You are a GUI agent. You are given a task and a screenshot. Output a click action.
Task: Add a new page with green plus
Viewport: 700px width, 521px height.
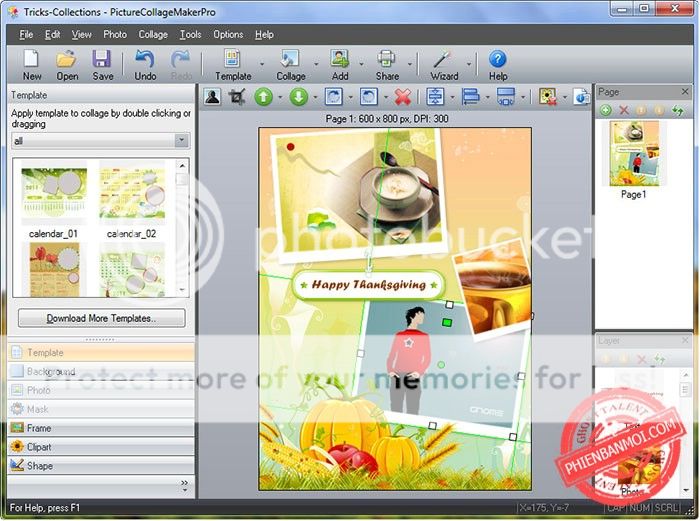click(x=606, y=110)
